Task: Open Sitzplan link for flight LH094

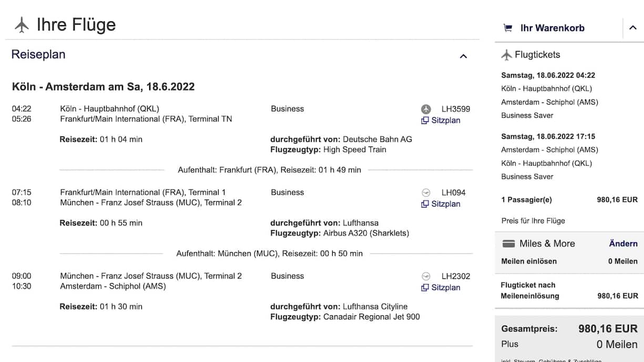Action: click(x=445, y=204)
